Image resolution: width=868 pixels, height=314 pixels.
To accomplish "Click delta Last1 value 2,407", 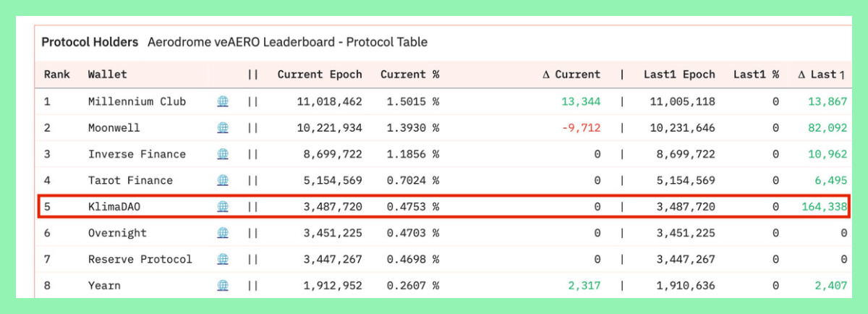I will pos(830,286).
